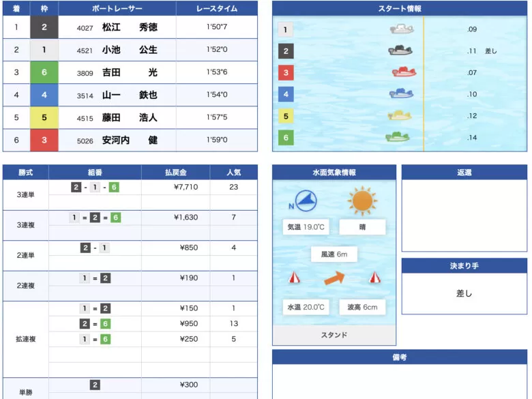
Task: Click the 3連複 payout ¥1,630
Action: [x=186, y=217]
